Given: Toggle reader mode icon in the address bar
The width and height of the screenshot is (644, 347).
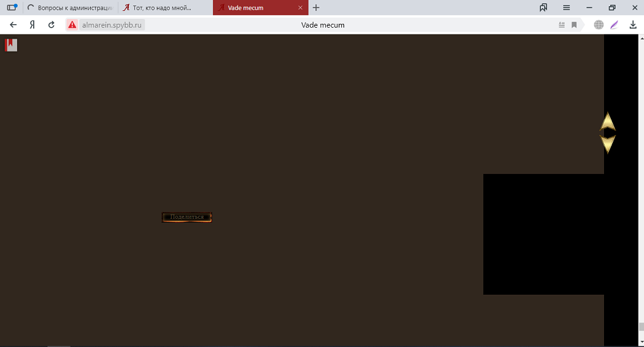Looking at the screenshot, I should coord(561,25).
